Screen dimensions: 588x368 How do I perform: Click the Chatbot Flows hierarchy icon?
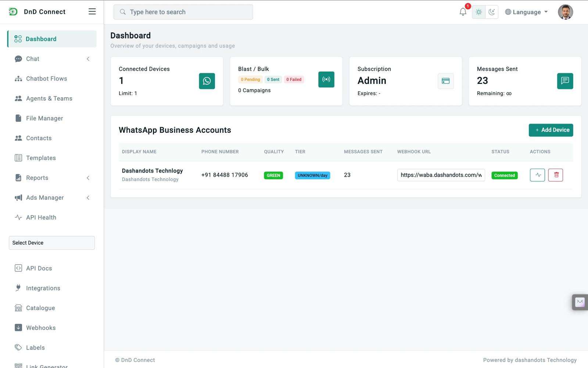pos(18,79)
